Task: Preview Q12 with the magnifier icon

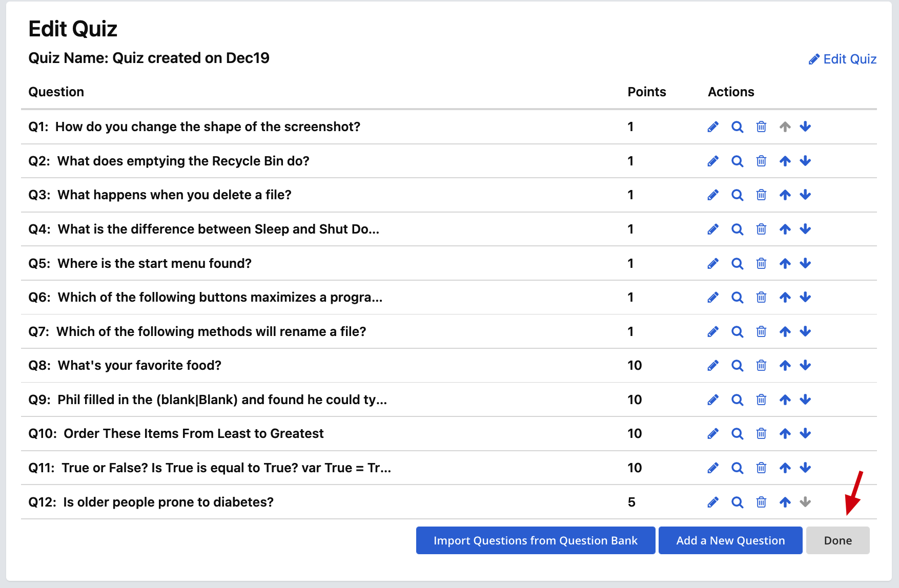Action: tap(737, 502)
